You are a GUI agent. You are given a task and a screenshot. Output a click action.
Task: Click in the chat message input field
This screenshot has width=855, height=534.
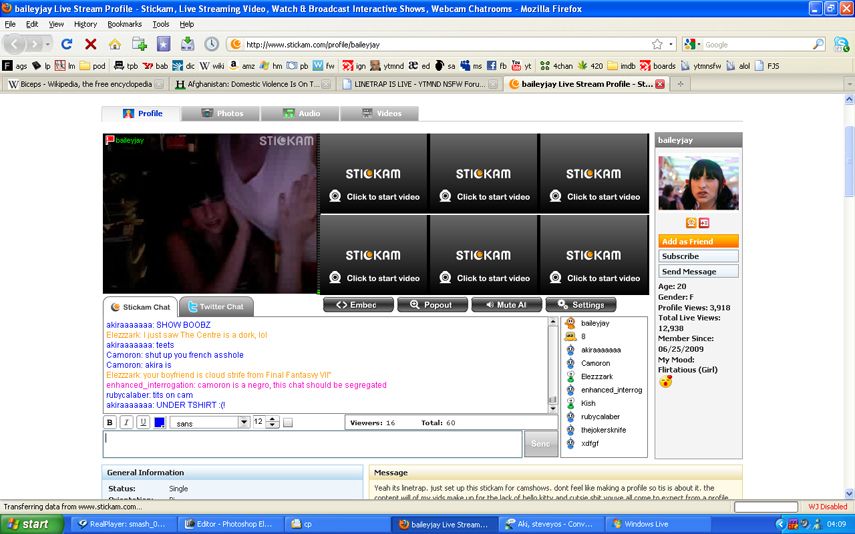312,444
